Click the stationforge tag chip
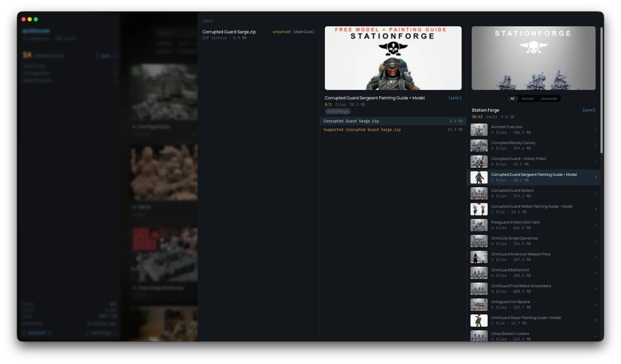This screenshot has height=364, width=621. [x=337, y=111]
